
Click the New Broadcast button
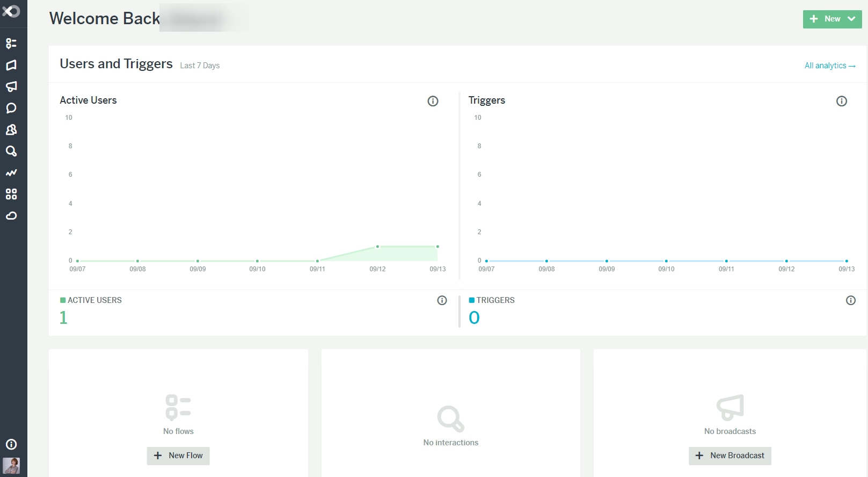(x=730, y=456)
